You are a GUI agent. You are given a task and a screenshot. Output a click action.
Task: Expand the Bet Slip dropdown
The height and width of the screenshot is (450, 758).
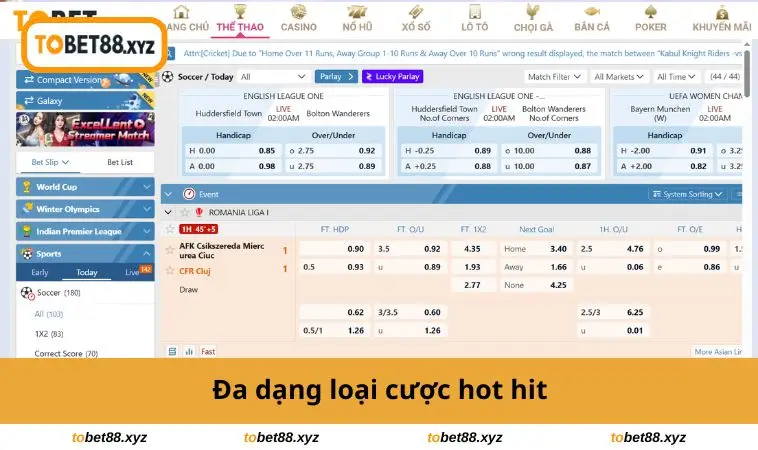(x=49, y=162)
